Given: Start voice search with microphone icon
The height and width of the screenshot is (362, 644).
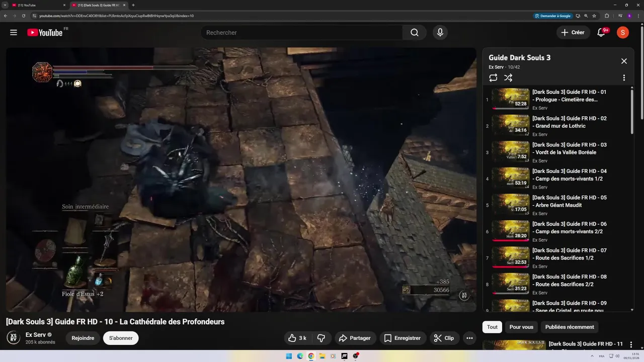Looking at the screenshot, I should coord(440,33).
